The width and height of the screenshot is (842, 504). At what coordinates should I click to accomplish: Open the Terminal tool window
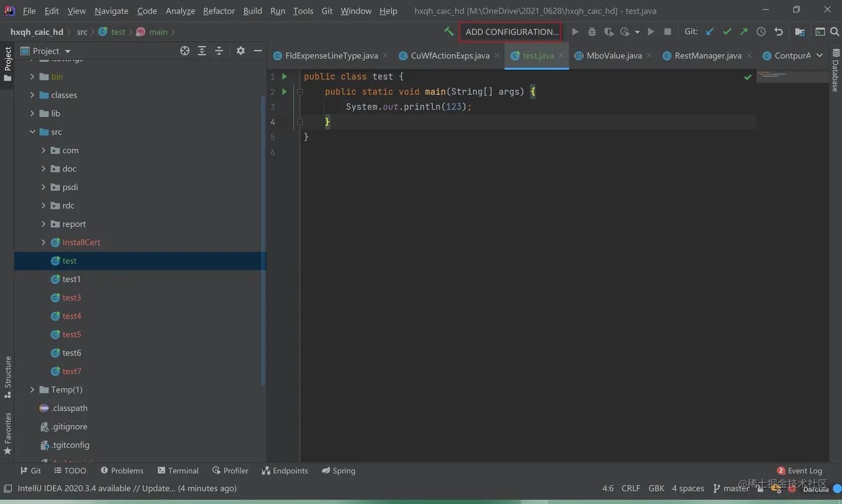point(178,471)
